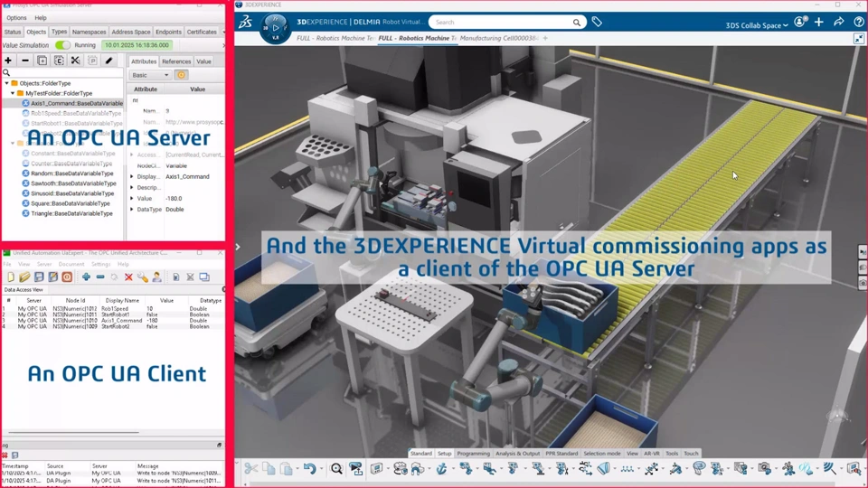The image size is (868, 488).
Task: Click the save icon in UaExpert
Action: coord(39,277)
